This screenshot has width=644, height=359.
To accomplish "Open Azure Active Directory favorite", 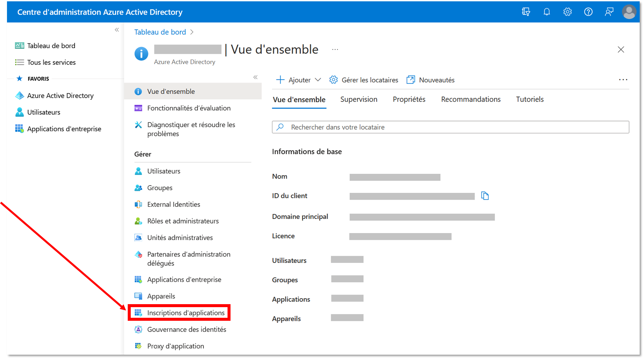I will (54, 95).
